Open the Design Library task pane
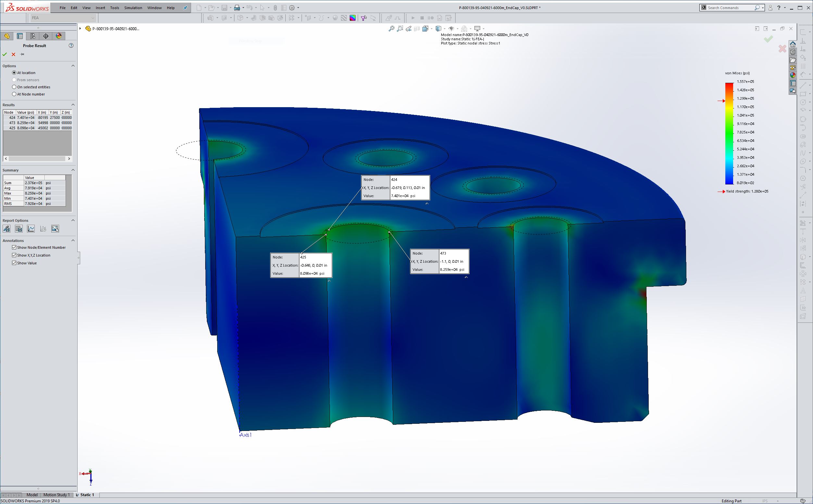 click(x=793, y=52)
